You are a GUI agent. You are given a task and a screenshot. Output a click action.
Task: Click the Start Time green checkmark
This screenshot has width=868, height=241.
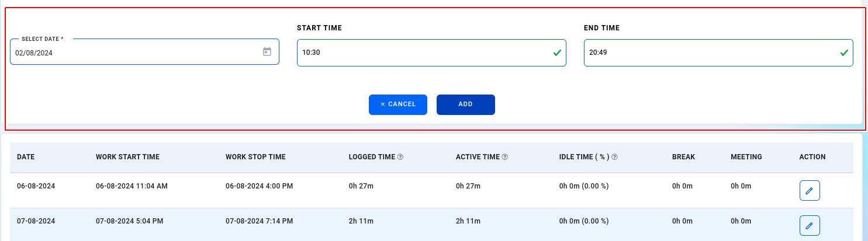click(x=557, y=53)
